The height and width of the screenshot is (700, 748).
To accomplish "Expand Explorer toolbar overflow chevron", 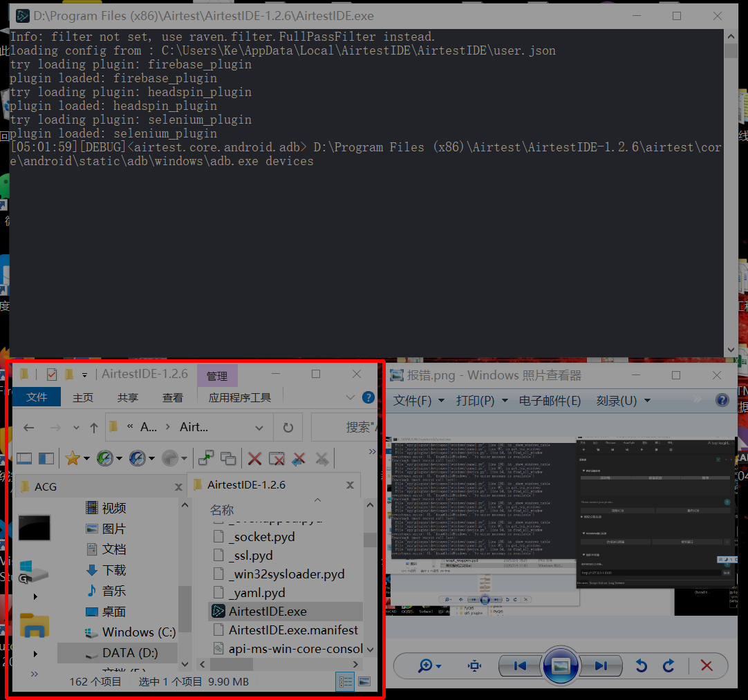I will [x=373, y=451].
